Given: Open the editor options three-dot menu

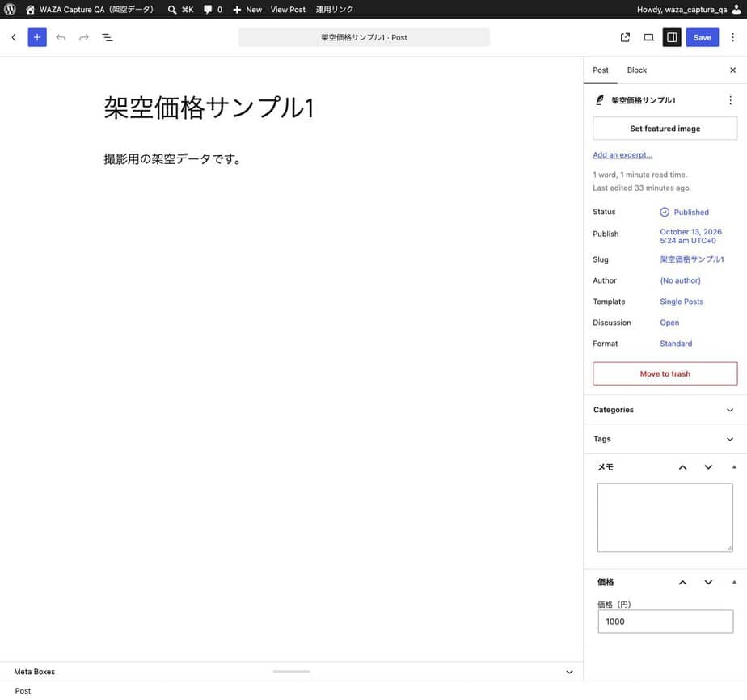Looking at the screenshot, I should click(x=732, y=37).
